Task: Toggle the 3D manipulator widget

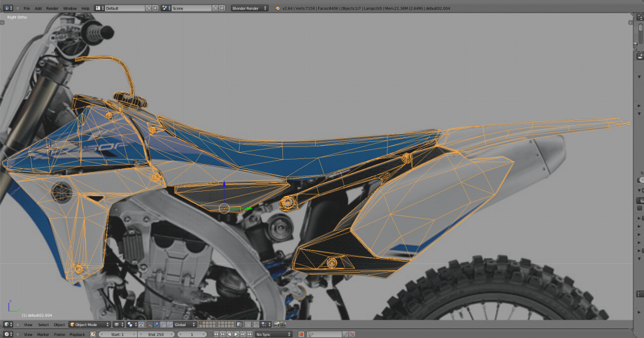Action: 150,324
